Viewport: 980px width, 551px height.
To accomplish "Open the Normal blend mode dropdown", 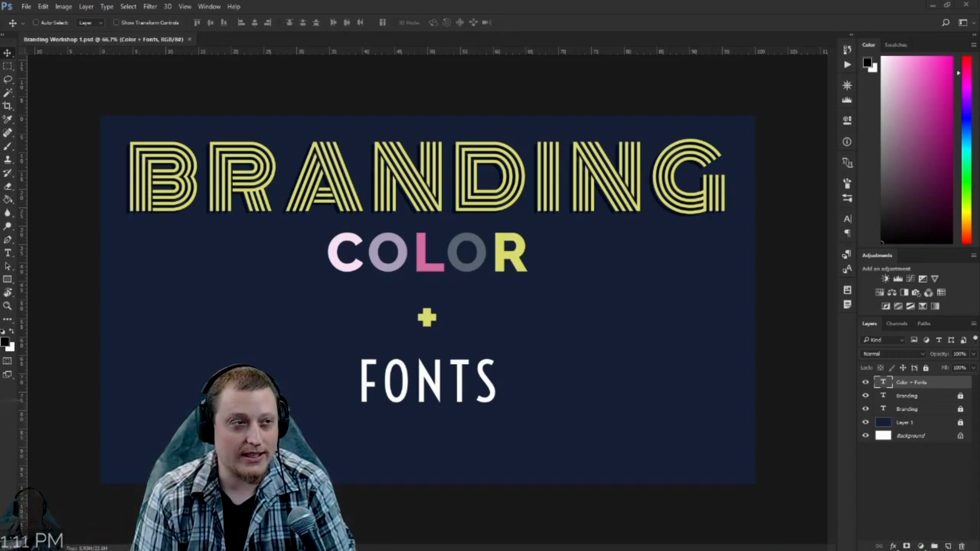I will coord(893,354).
